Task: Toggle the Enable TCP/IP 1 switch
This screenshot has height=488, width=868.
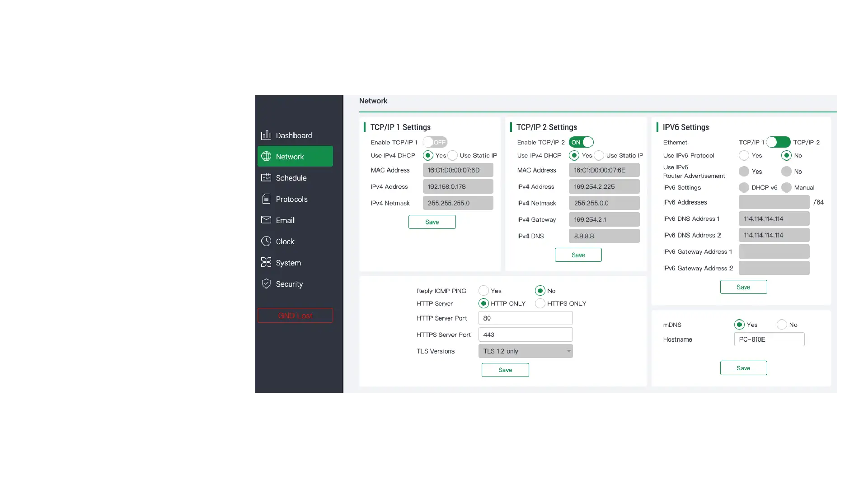Action: coord(435,142)
